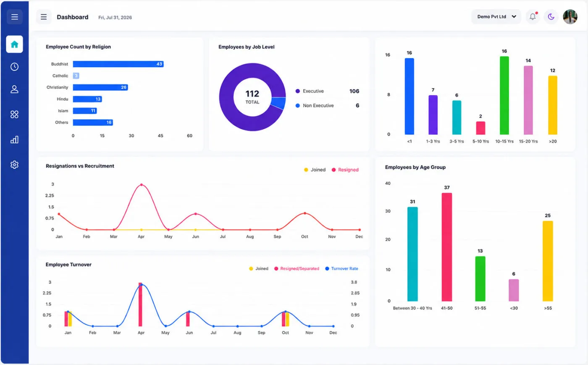Open the user profile avatar

(x=570, y=17)
